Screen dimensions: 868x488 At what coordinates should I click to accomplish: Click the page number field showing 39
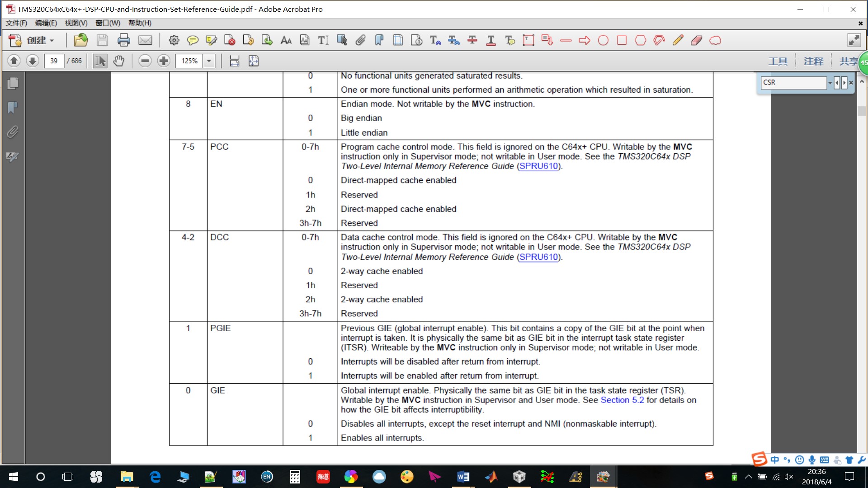54,61
